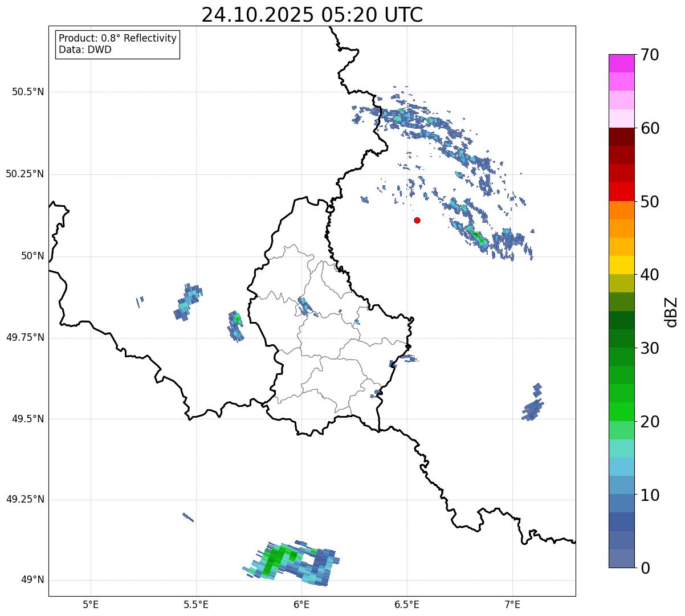This screenshot has width=685, height=616.
Task: Click the orange swatch just below 50
Action: (x=622, y=210)
